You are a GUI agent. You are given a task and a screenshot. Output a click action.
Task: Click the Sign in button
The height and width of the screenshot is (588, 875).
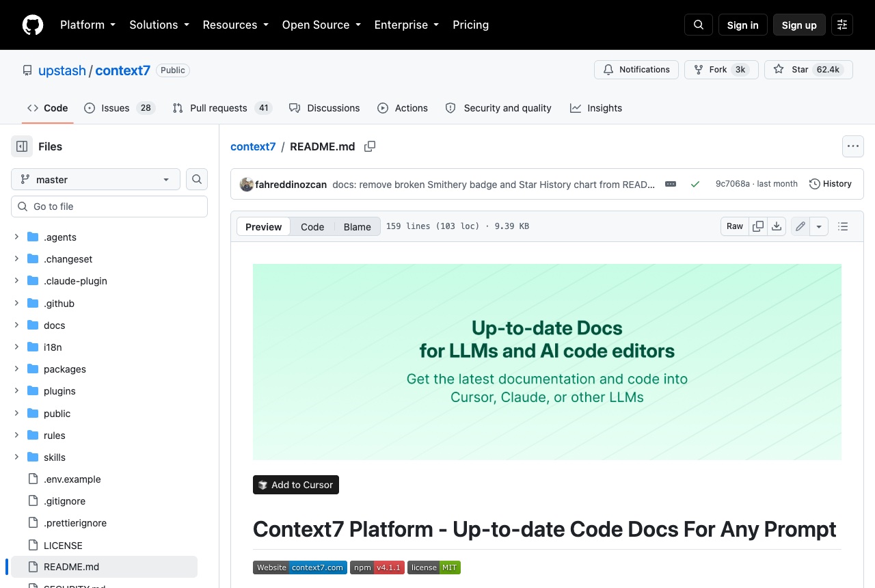click(x=743, y=25)
